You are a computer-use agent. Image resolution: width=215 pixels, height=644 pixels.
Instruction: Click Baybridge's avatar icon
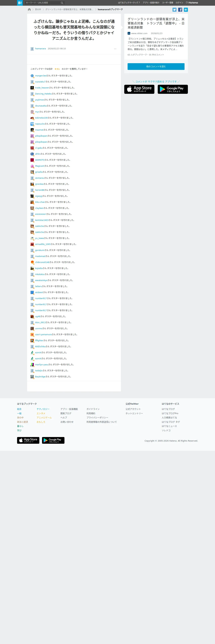click(32, 377)
